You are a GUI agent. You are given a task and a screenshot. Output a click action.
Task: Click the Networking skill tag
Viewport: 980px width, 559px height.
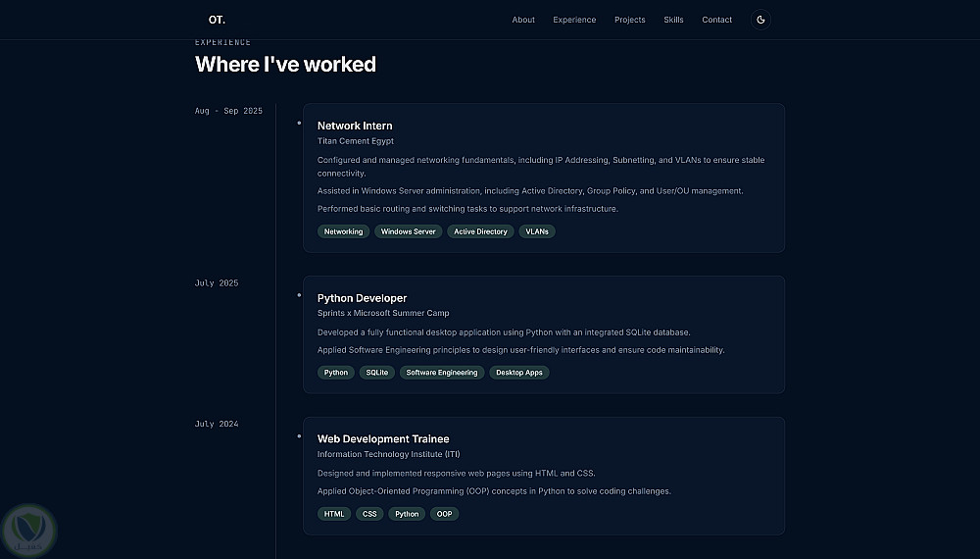tap(343, 231)
